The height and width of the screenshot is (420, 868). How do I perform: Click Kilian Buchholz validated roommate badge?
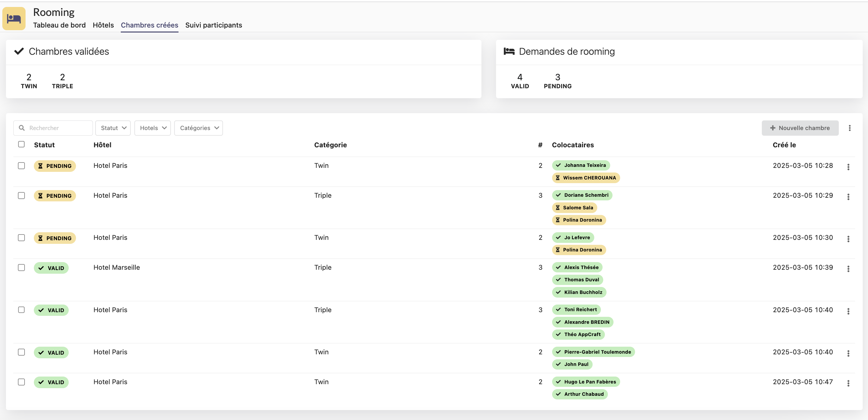coord(579,292)
